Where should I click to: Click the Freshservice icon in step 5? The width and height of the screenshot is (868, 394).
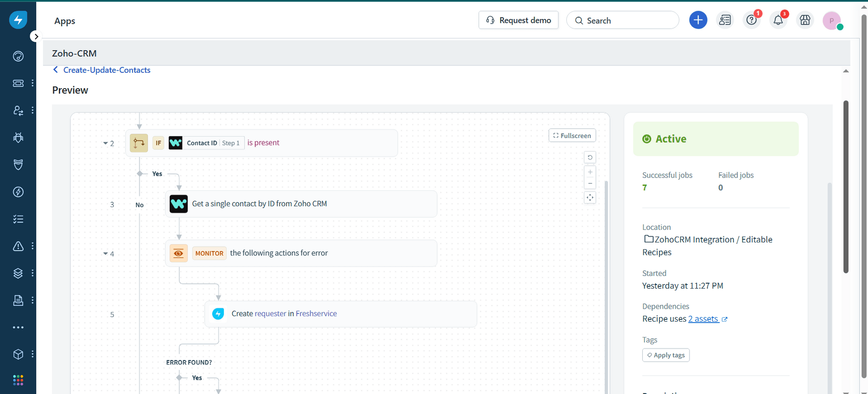tap(218, 314)
